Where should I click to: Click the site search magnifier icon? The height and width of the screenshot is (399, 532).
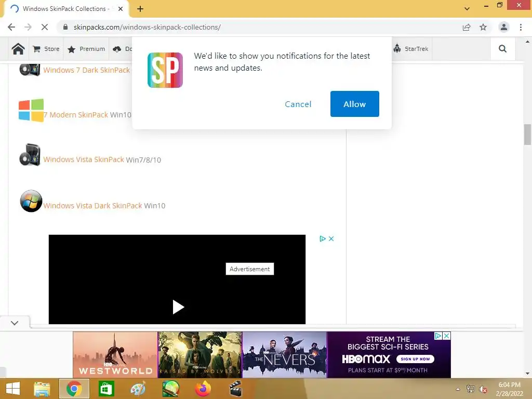pyautogui.click(x=502, y=49)
